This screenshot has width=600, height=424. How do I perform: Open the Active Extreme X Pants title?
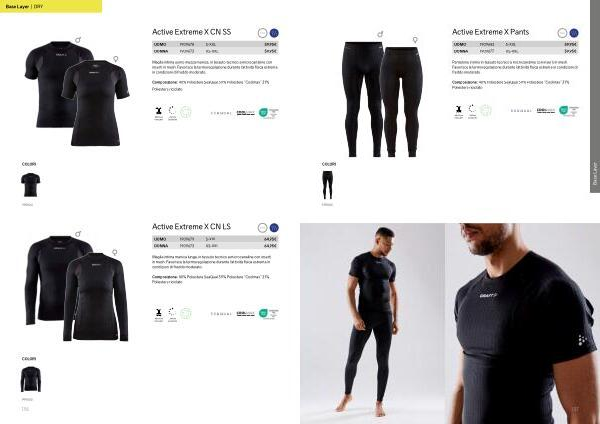(x=491, y=32)
